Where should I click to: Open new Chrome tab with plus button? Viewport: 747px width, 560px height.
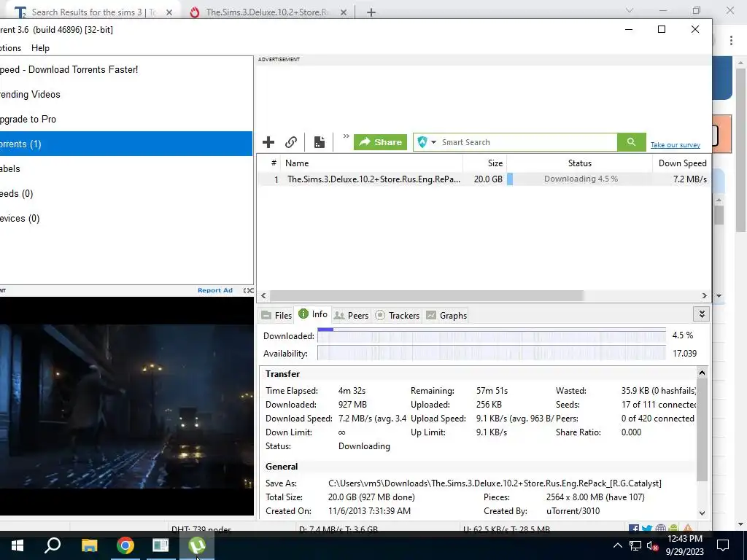(x=371, y=12)
